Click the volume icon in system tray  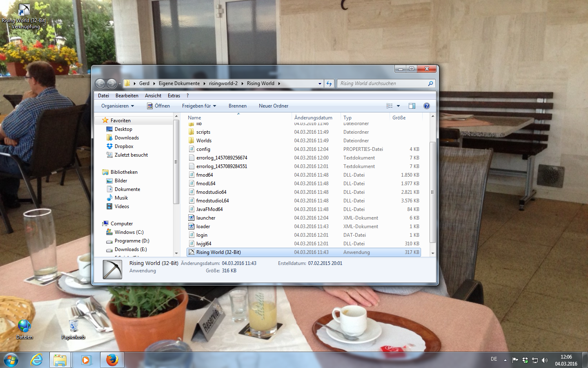point(545,360)
